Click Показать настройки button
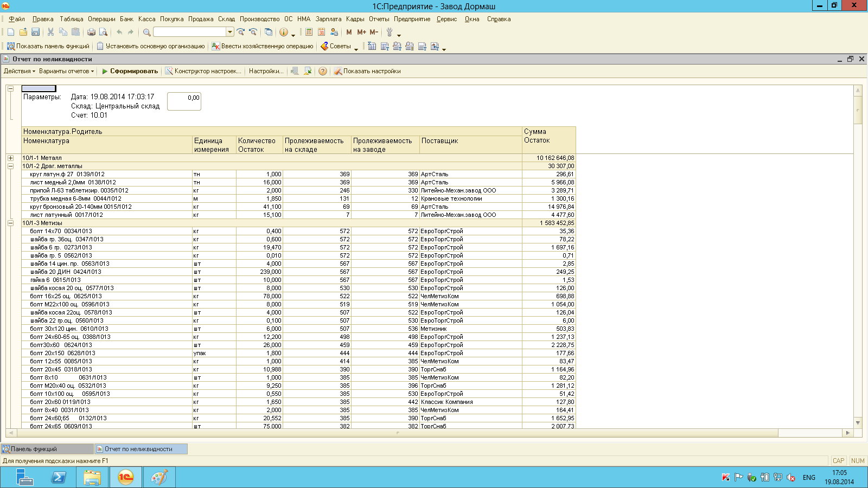This screenshot has width=868, height=488. (367, 71)
